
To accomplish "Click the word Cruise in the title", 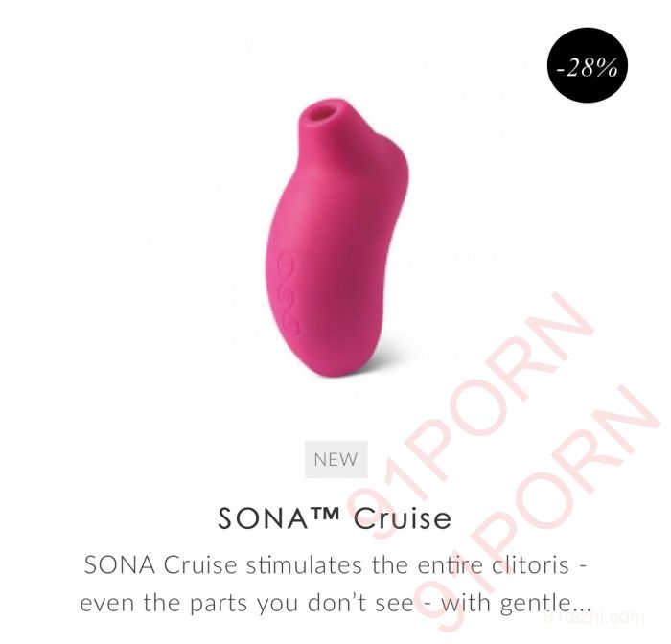I will pyautogui.click(x=403, y=518).
